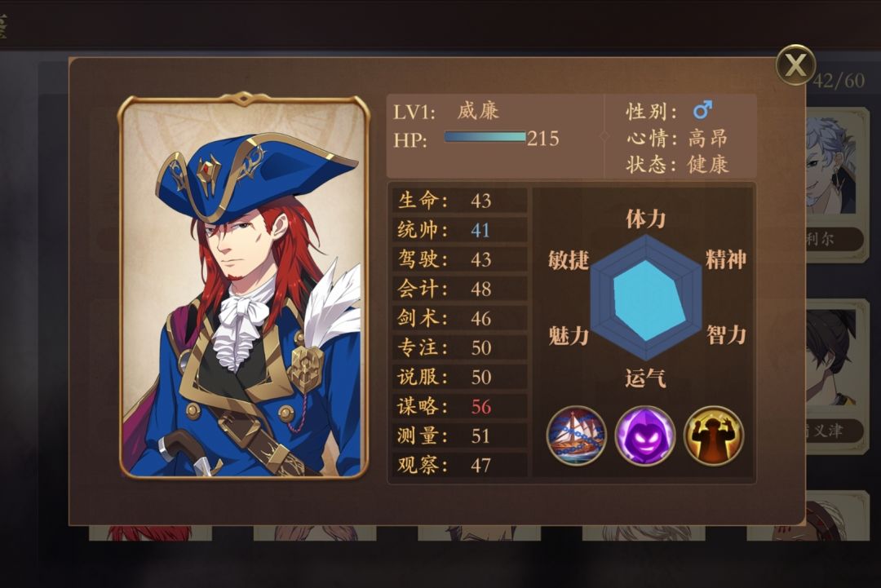This screenshot has width=881, height=588.
Task: Tap the 状态 健康 status text
Action: (677, 165)
